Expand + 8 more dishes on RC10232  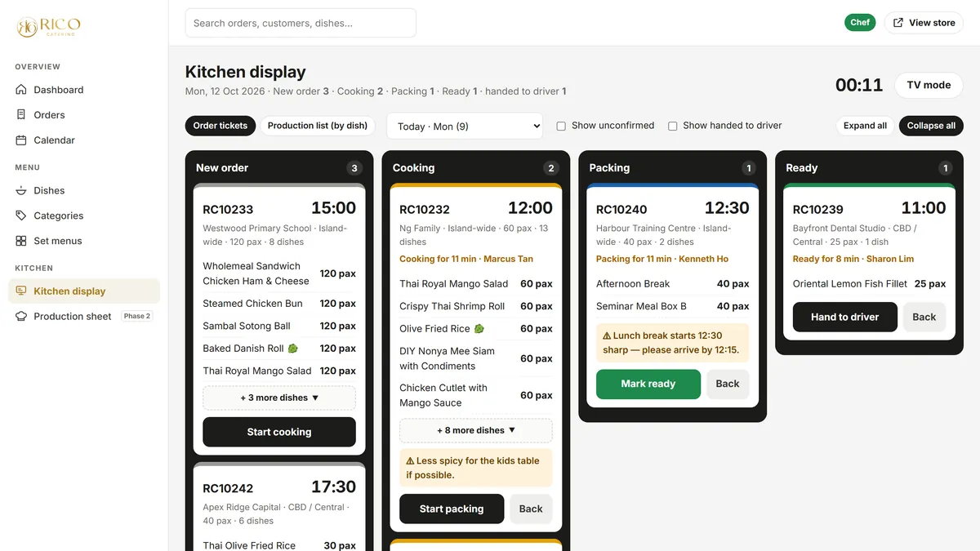click(476, 430)
